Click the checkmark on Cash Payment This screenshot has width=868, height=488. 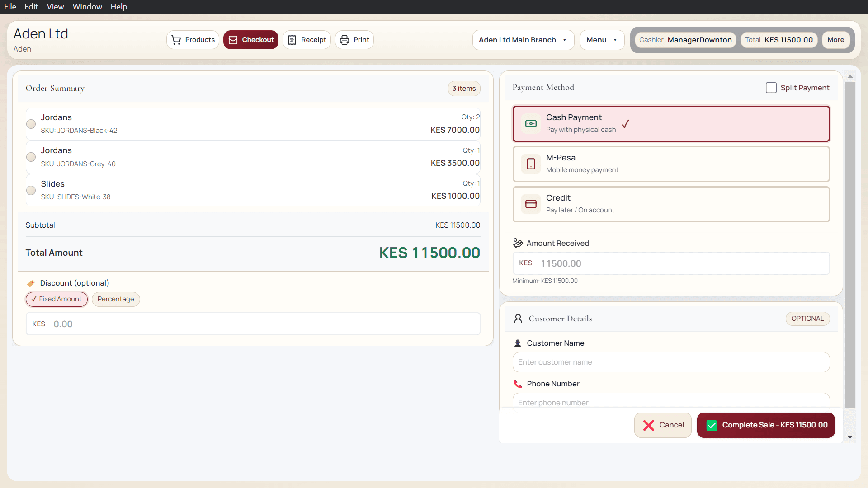(626, 124)
